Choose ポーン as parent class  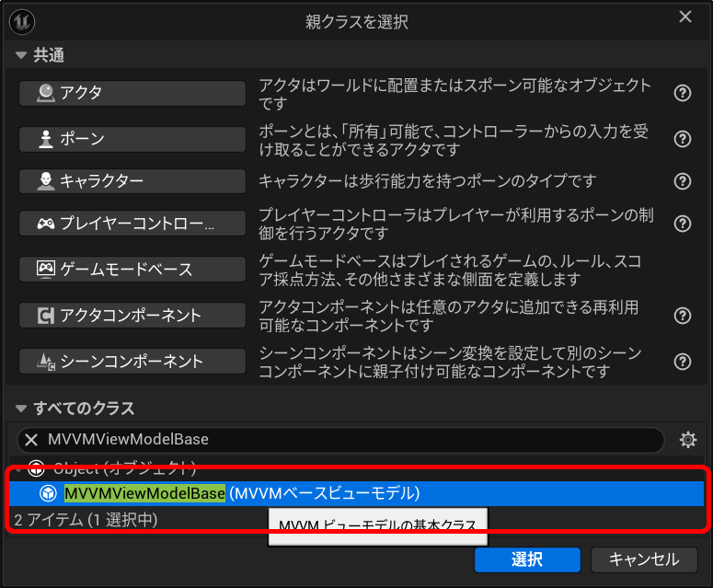coord(132,139)
